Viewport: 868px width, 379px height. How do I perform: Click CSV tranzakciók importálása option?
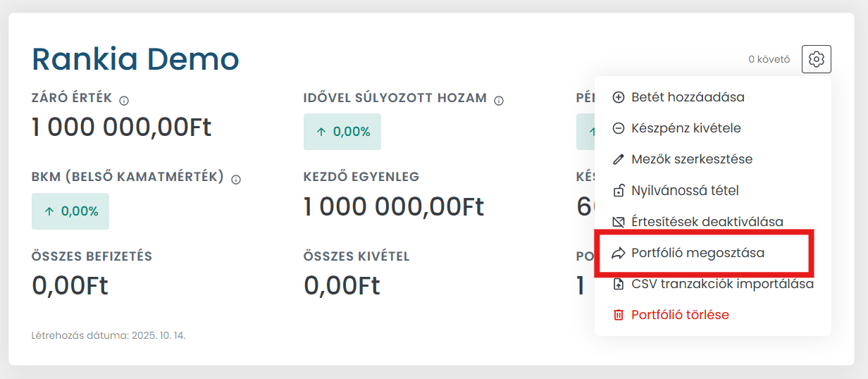(x=722, y=284)
